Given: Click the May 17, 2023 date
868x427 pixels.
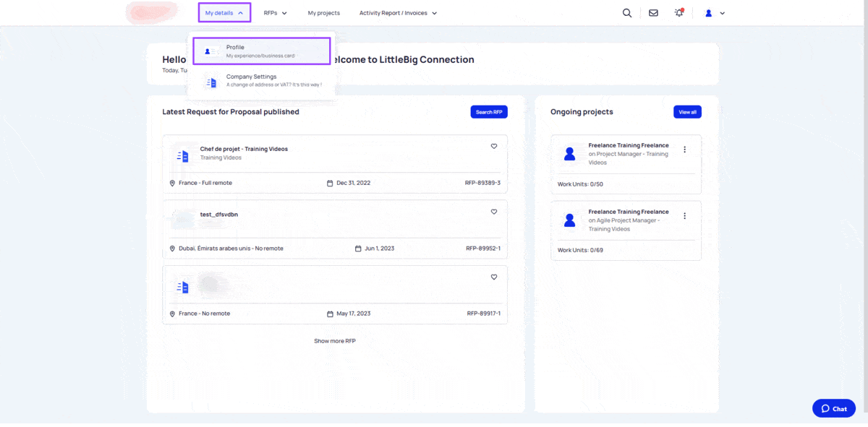Looking at the screenshot, I should click(x=354, y=314).
